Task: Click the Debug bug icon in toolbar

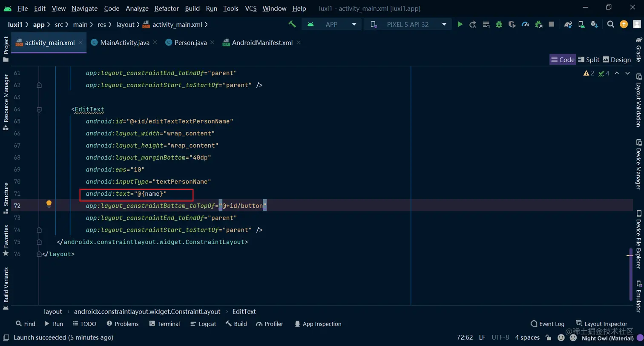Action: tap(499, 24)
